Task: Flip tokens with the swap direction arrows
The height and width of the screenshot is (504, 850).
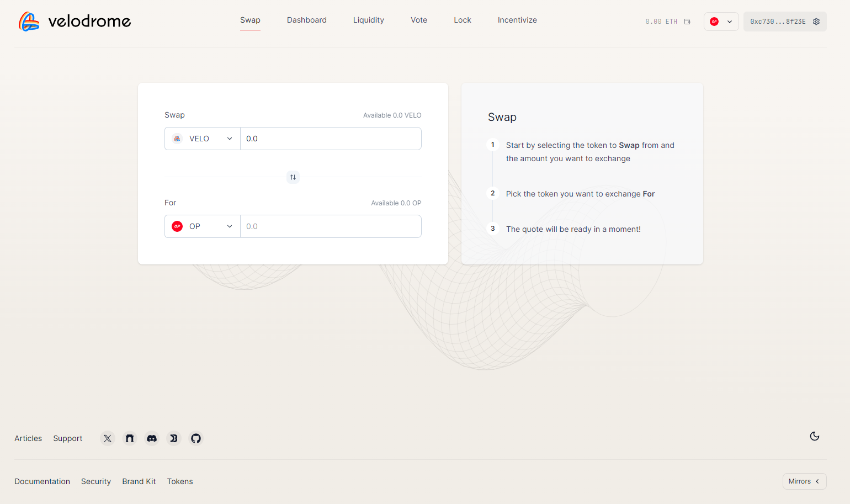Action: (293, 177)
